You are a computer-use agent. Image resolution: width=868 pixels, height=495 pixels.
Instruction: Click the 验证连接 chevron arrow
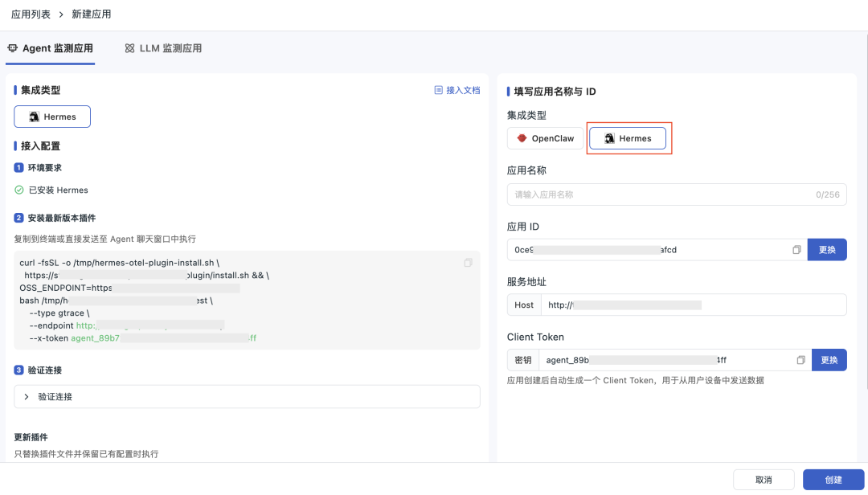click(26, 396)
